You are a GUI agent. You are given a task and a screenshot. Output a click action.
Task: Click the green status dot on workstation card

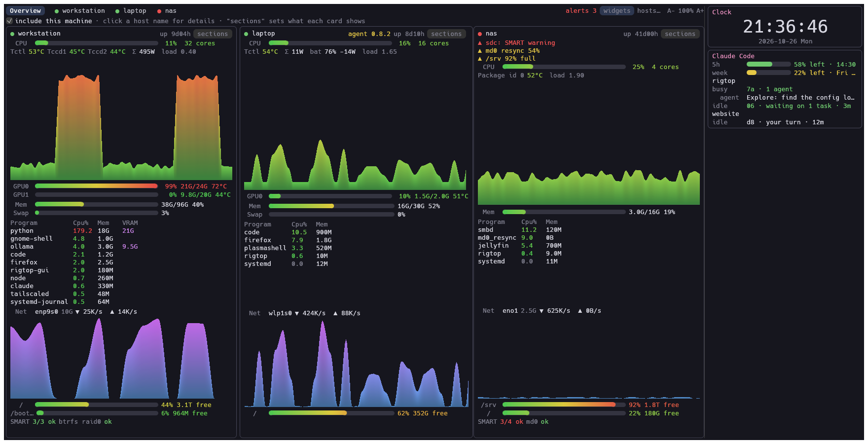click(12, 34)
